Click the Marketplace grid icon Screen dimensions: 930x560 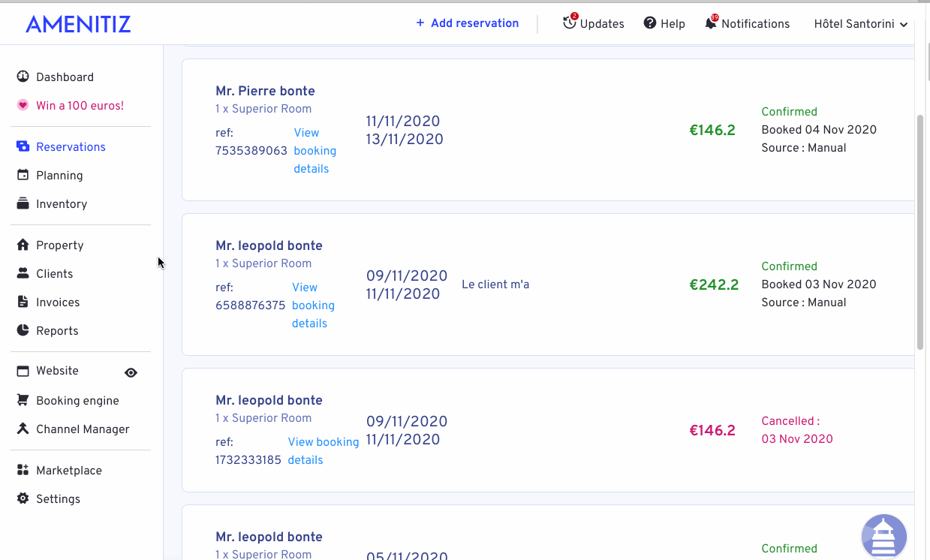click(x=23, y=470)
